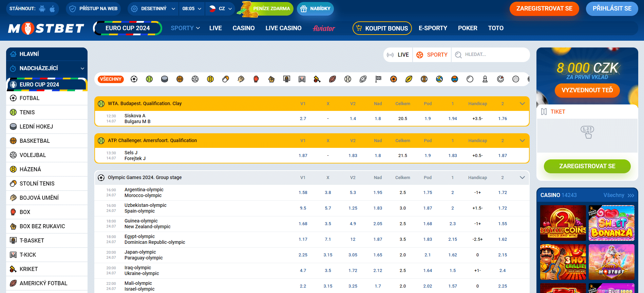Filter by the basketball icon

(180, 79)
